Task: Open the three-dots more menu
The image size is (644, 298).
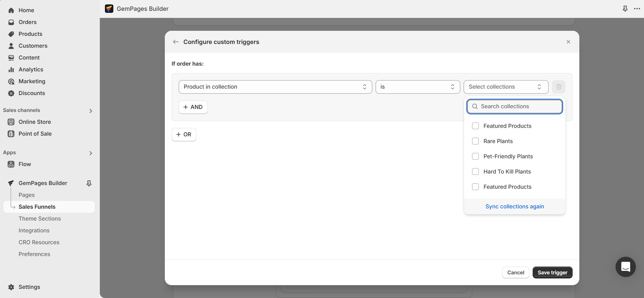Action: (x=637, y=9)
